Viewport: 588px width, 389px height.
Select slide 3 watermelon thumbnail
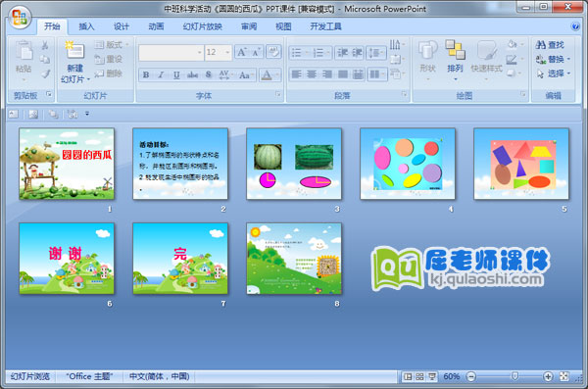click(294, 164)
